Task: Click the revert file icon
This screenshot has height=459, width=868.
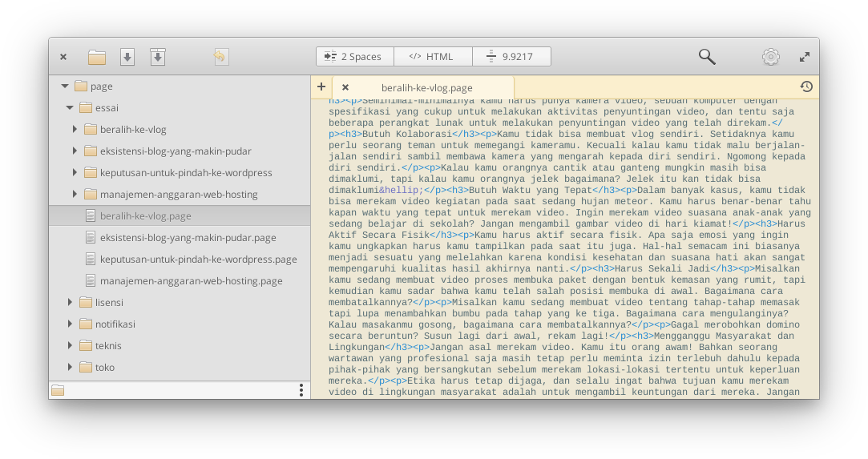Action: point(220,57)
